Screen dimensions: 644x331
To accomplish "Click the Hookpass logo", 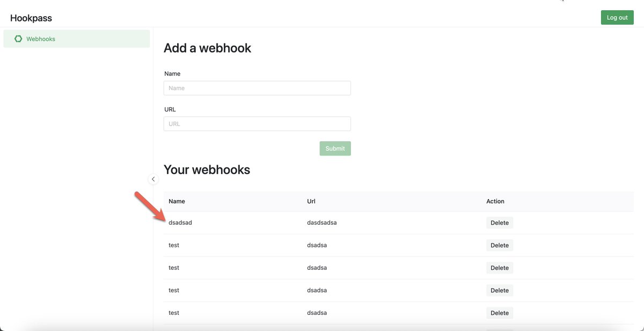I will click(x=31, y=18).
